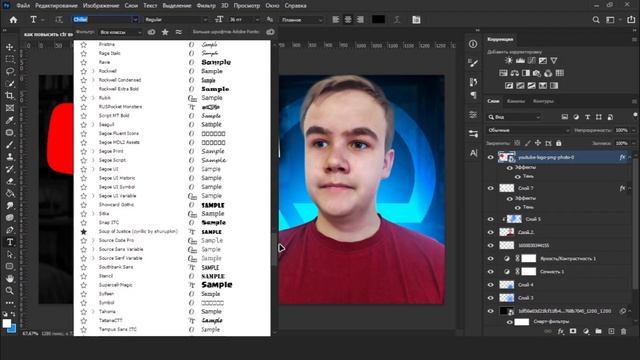Open the font family dropdown arrow

coord(135,20)
